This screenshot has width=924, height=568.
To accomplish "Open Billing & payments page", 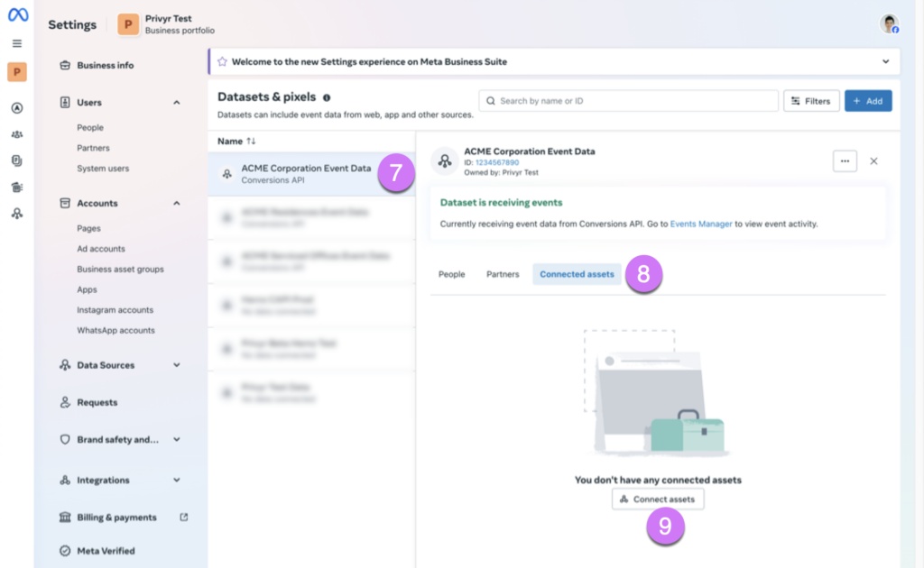I will click(x=116, y=518).
